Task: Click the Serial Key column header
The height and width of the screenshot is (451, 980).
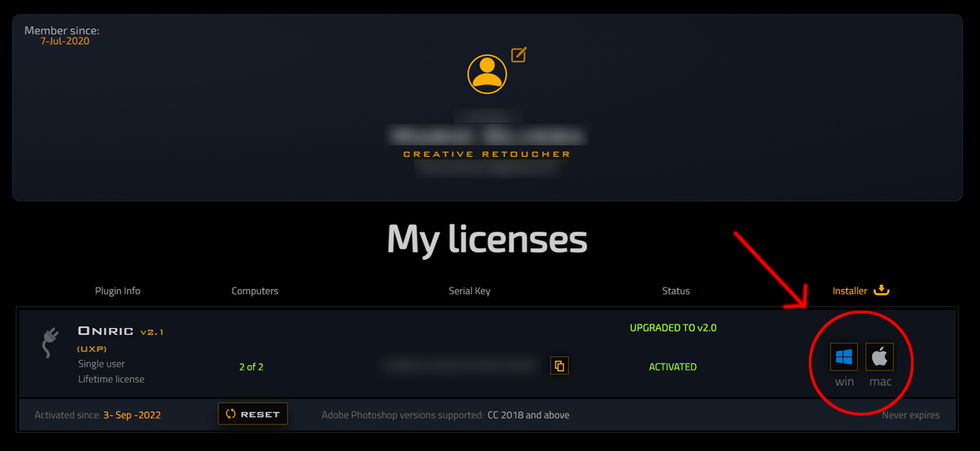Action: point(469,291)
